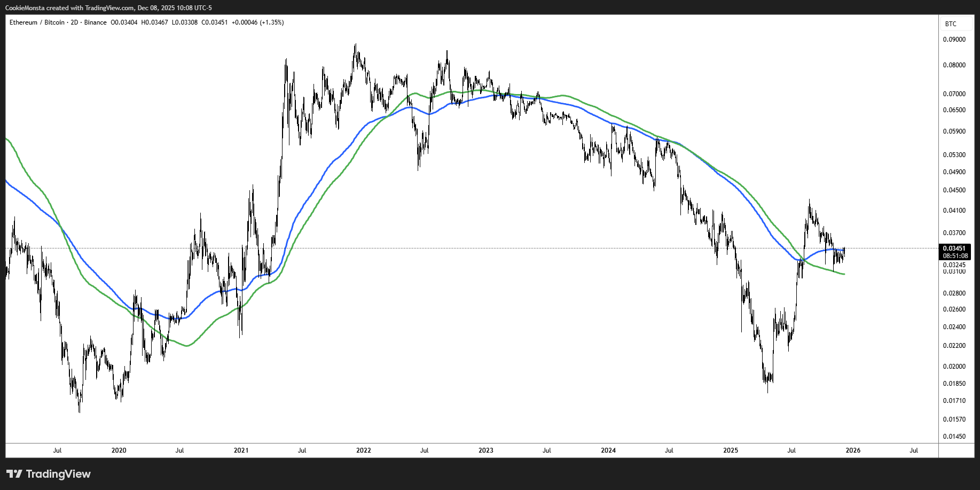Click the 0.07000 price axis label
Image resolution: width=980 pixels, height=490 pixels.
click(954, 94)
